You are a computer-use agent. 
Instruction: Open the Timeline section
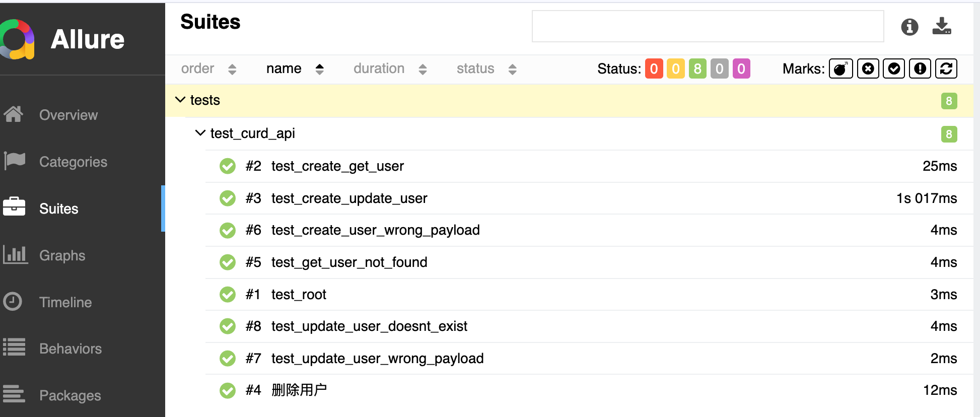point(65,302)
